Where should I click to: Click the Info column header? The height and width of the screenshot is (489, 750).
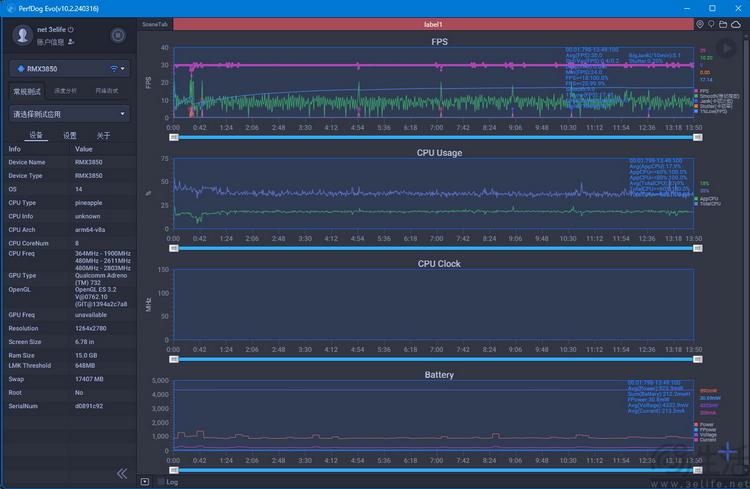14,149
